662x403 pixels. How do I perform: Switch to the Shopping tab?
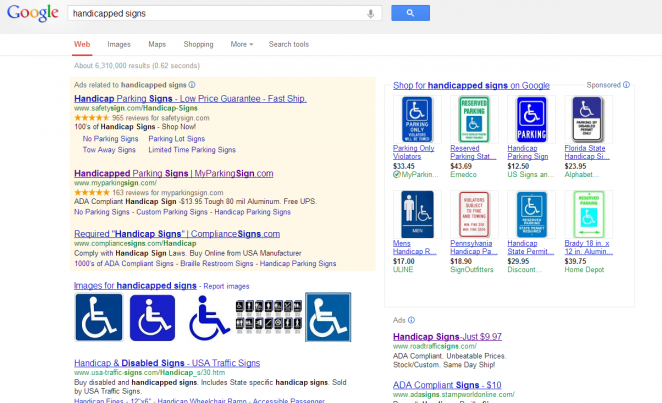tap(198, 44)
